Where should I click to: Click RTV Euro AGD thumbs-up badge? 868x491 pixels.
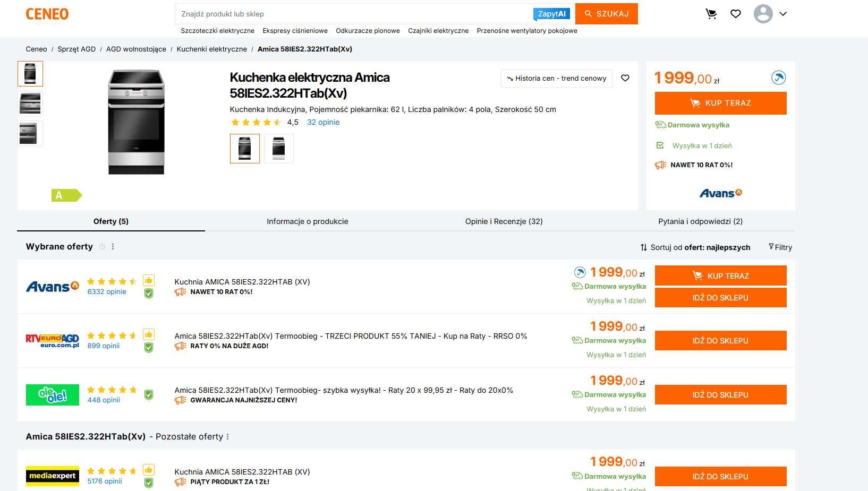pos(149,334)
